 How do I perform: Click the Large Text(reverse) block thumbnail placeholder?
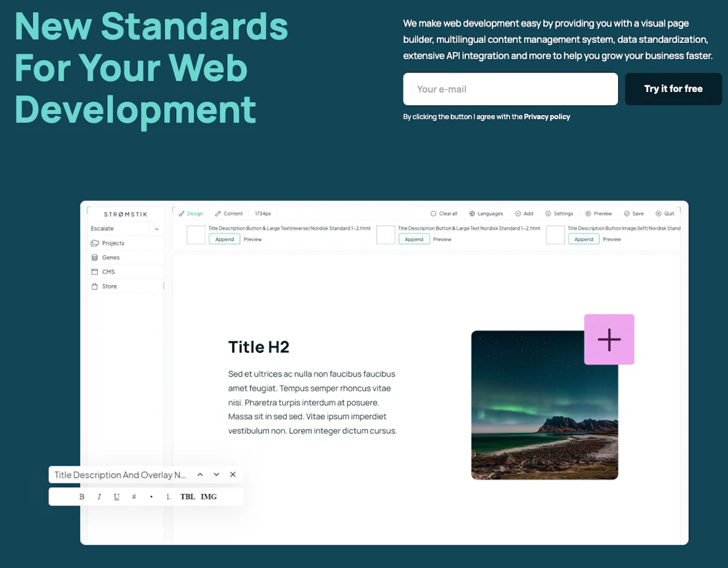(x=196, y=235)
